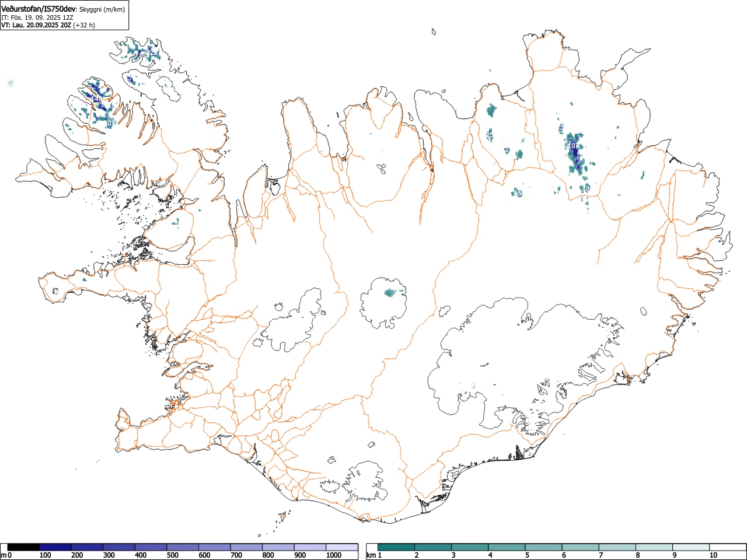Click the 'VT: Lau. 20.09.2025 20Z' line
Image resolution: width=747 pixels, height=560 pixels.
click(36, 25)
